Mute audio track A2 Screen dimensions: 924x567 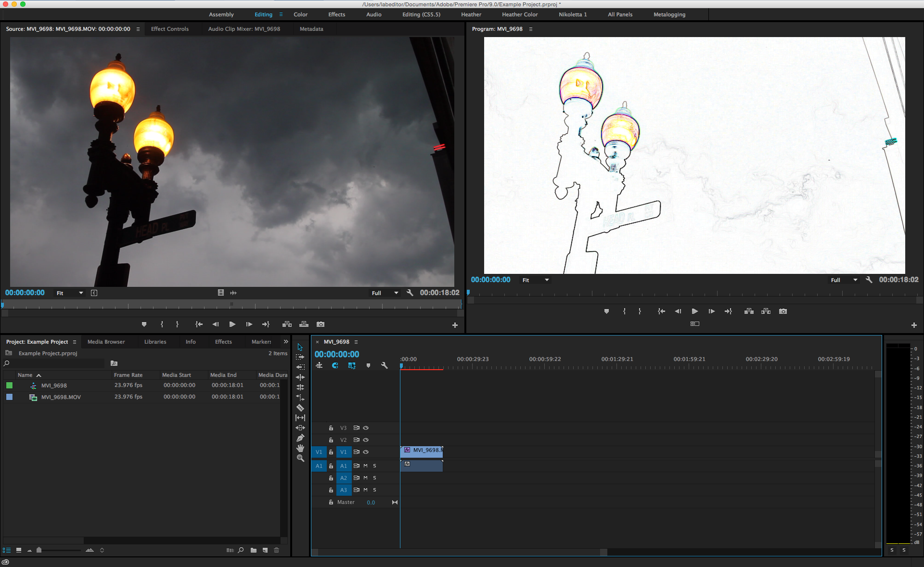click(365, 477)
